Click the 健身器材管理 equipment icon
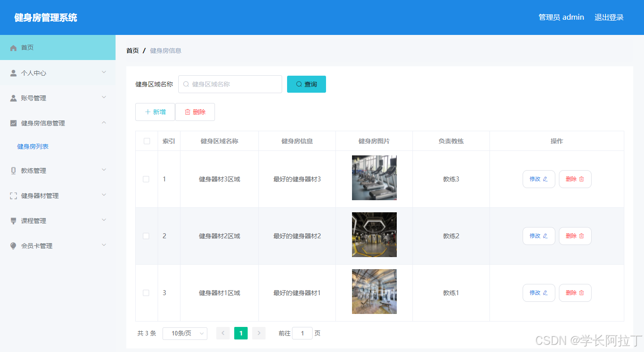The height and width of the screenshot is (352, 644). pyautogui.click(x=13, y=195)
